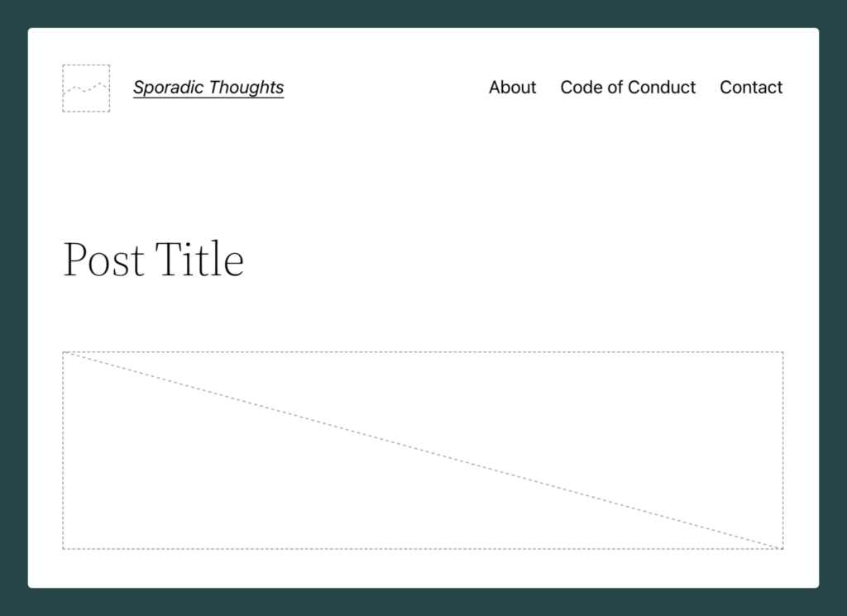Click empty header space between title and About

click(386, 88)
